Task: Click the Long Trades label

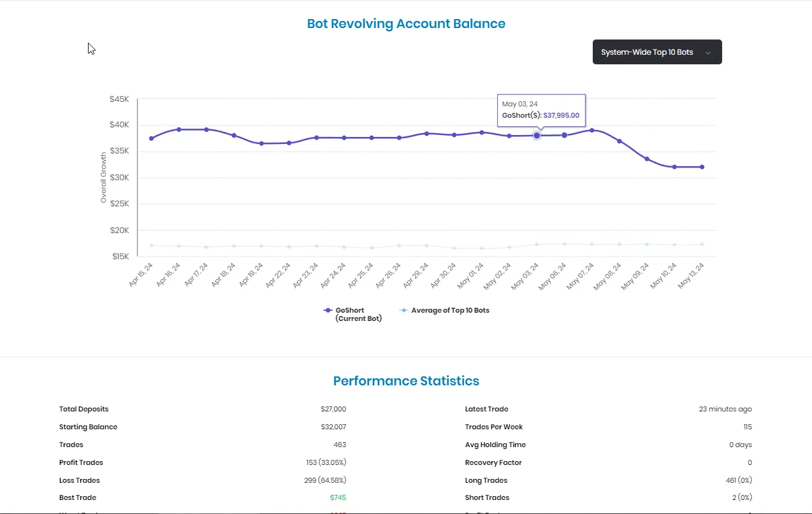Action: click(486, 480)
